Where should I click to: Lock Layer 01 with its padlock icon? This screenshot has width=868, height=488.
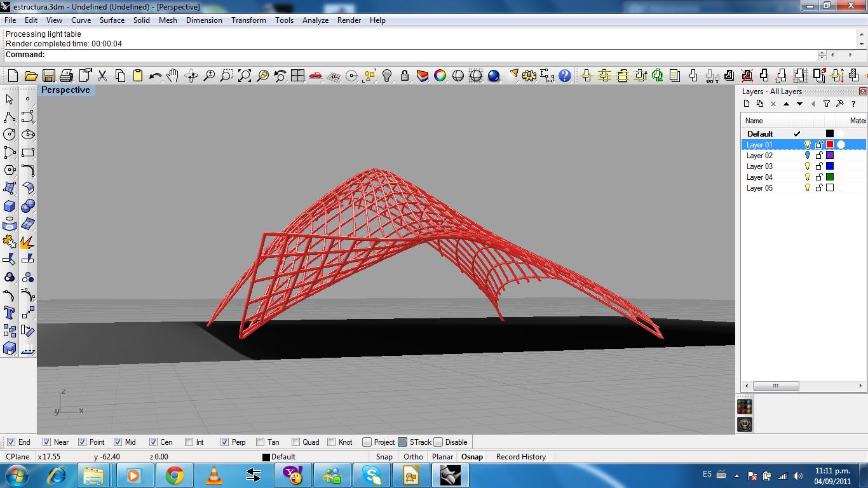pyautogui.click(x=819, y=144)
